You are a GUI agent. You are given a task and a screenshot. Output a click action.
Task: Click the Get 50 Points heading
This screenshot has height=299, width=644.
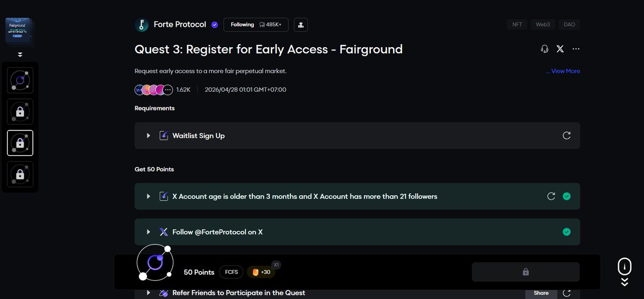coord(154,169)
